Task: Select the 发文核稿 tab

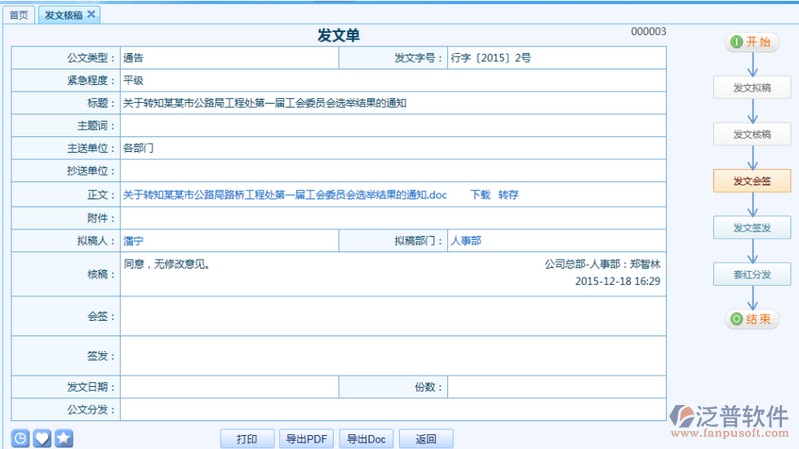Action: click(64, 15)
